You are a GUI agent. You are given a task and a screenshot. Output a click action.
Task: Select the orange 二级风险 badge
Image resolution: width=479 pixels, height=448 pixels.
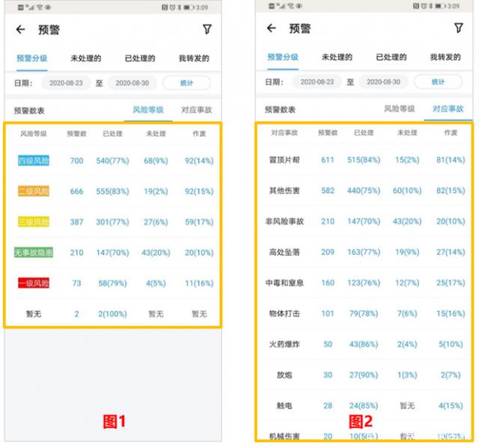coord(33,191)
